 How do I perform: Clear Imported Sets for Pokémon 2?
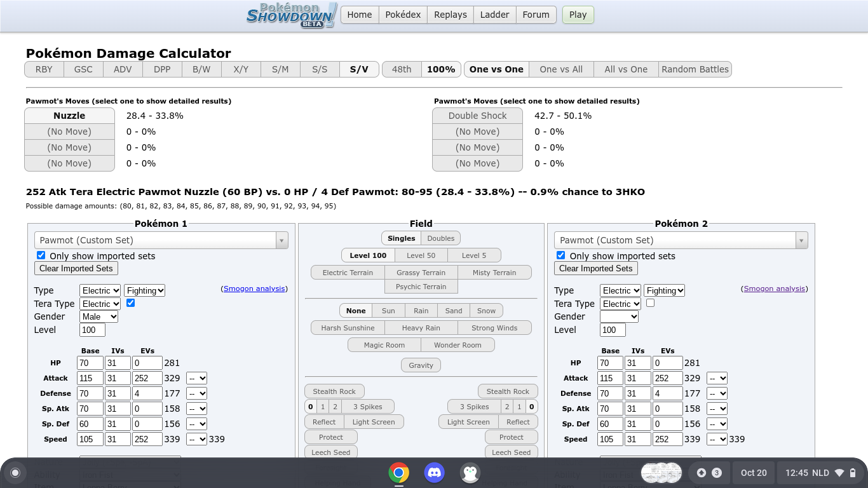[x=596, y=268]
